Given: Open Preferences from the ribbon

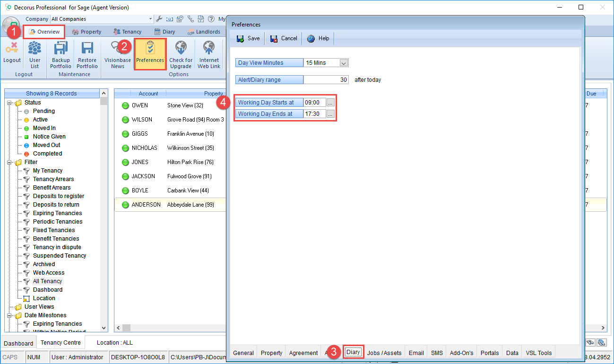Looking at the screenshot, I should pyautogui.click(x=150, y=54).
